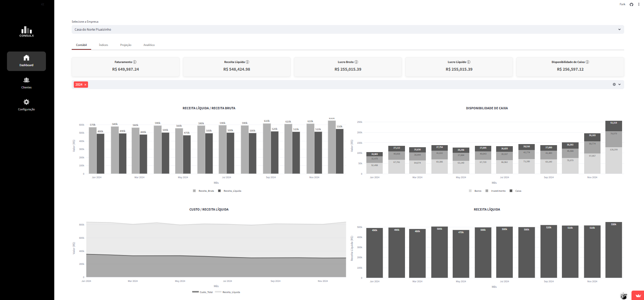Click info icon next to Disponibilidade de Caixa
Viewport: 644px width, 300px height.
[587, 62]
